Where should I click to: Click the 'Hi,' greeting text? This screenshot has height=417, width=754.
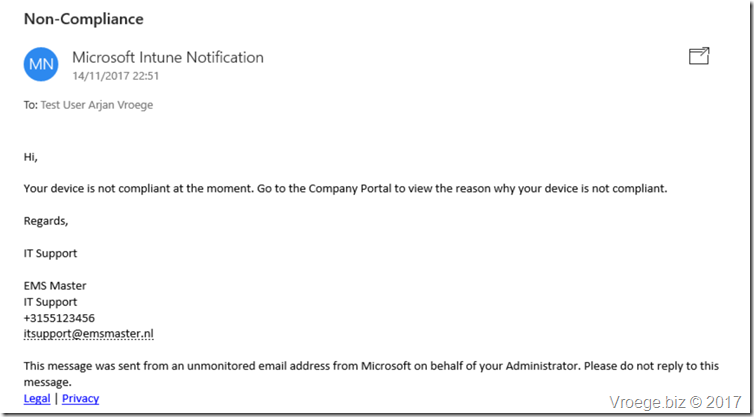click(30, 157)
